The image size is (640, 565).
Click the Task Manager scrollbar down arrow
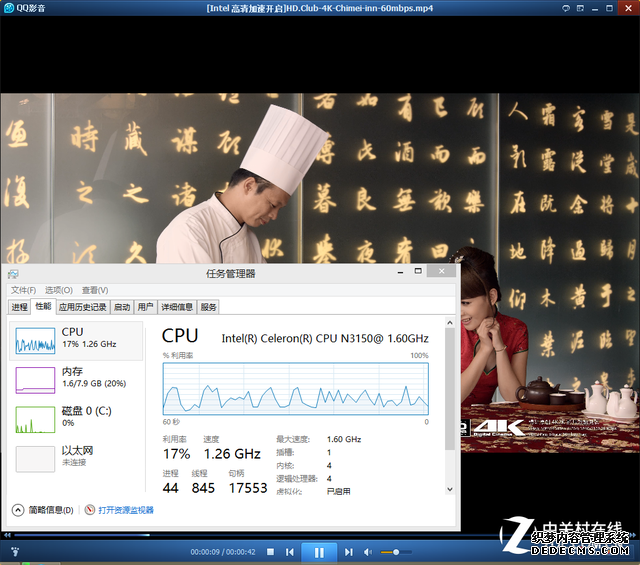(x=450, y=489)
